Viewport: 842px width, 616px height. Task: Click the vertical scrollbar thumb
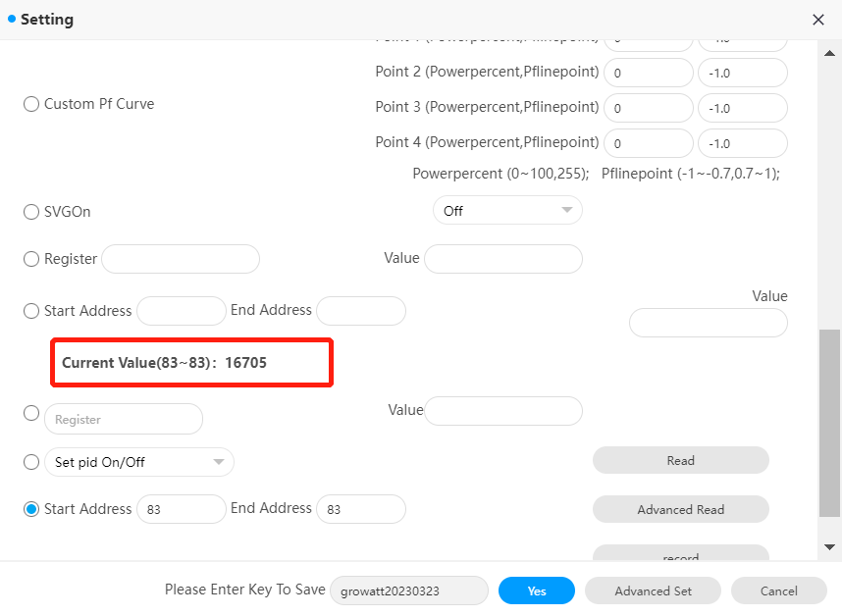pos(829,423)
